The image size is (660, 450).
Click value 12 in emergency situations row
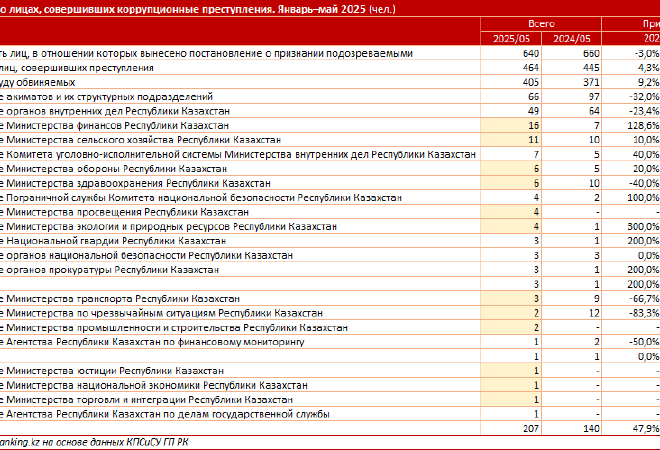click(594, 313)
